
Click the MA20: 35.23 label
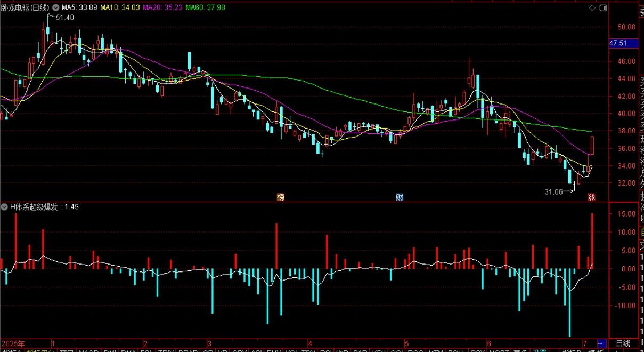163,7
